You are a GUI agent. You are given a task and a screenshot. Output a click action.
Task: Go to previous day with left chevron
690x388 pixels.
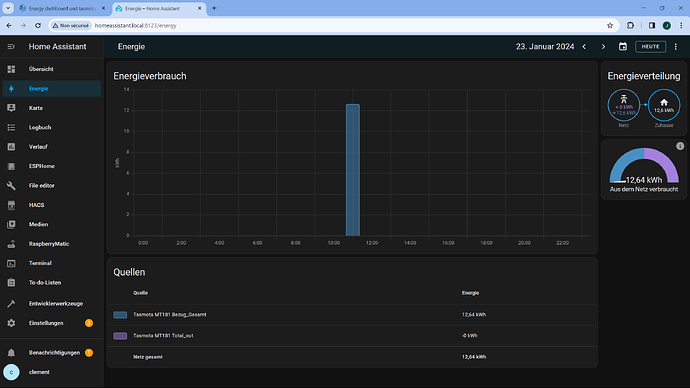584,47
